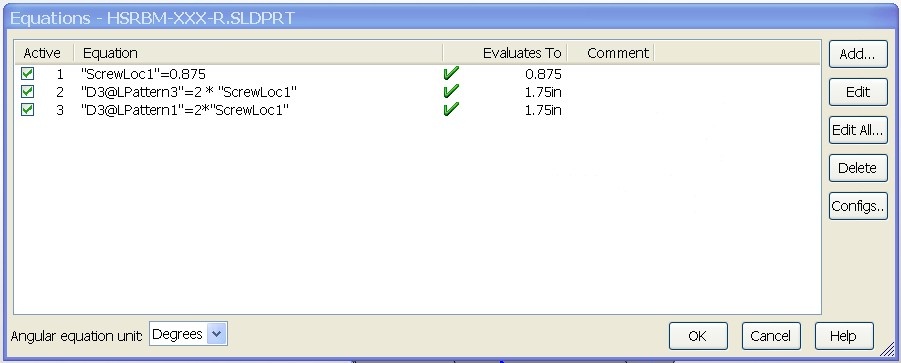Screen dimensions: 901x363
Task: Select equation "ScrewLoc1"=0.875
Action: 144,74
